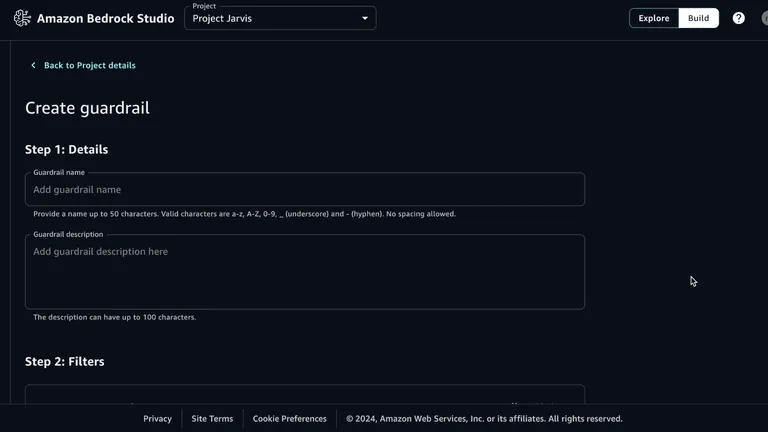This screenshot has width=768, height=432.
Task: Click the Amazon Bedrock Studio logo icon
Action: tap(22, 18)
